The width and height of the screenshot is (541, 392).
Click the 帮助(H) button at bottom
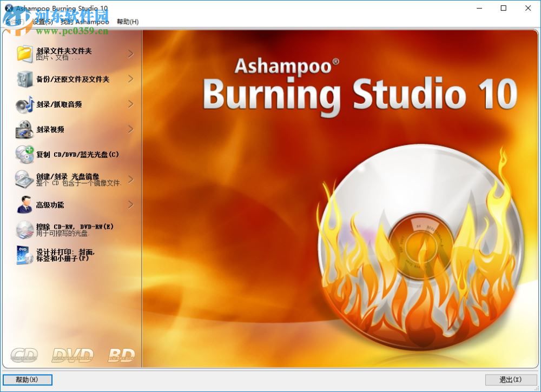click(27, 380)
